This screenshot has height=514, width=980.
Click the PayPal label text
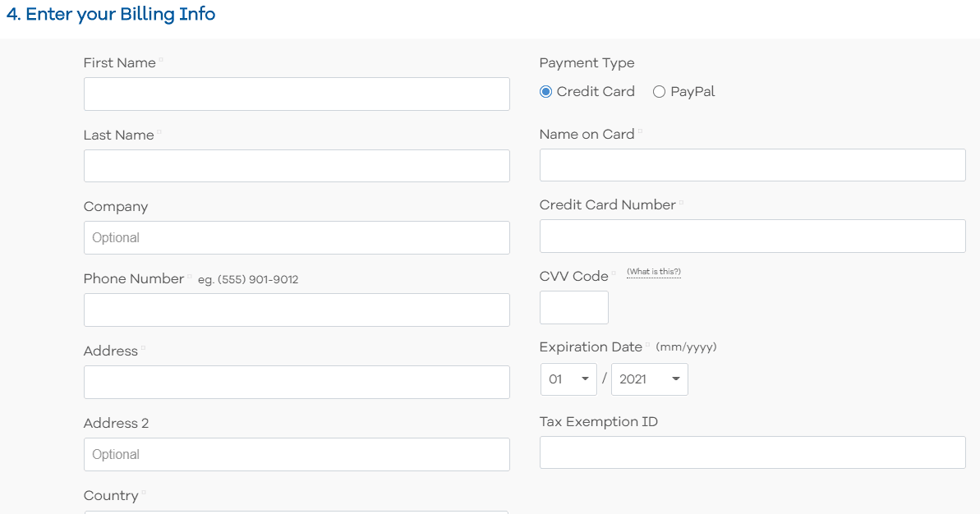[692, 92]
